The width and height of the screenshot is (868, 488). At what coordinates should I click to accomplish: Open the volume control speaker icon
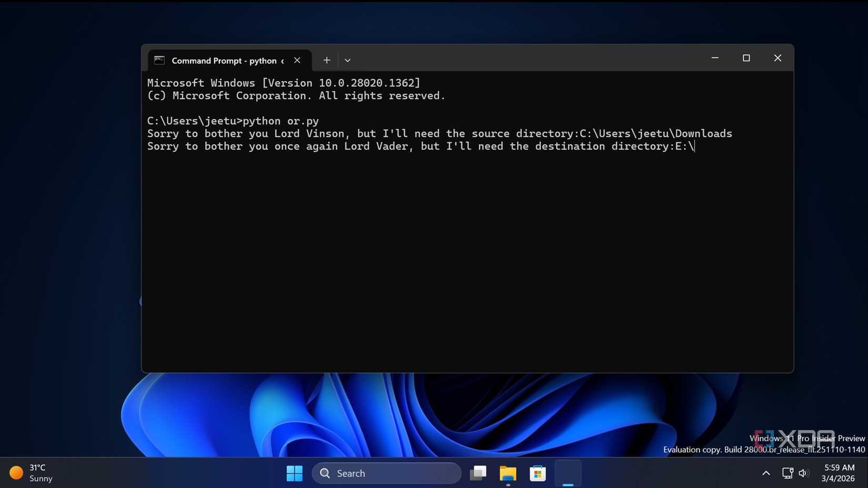pyautogui.click(x=803, y=473)
